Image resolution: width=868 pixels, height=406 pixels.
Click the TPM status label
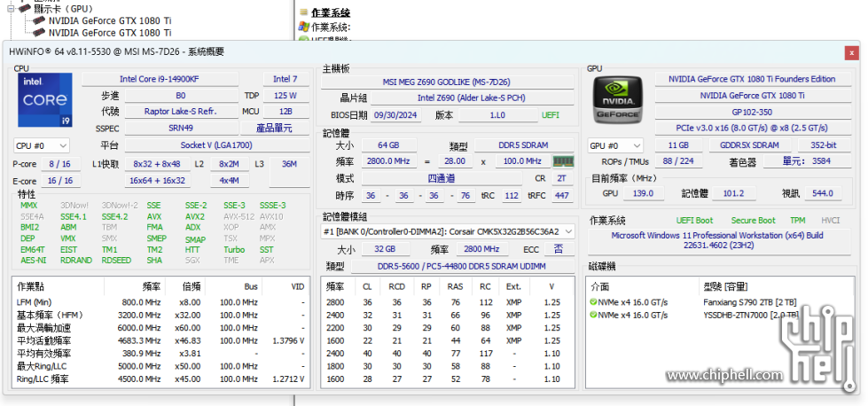[x=797, y=220]
